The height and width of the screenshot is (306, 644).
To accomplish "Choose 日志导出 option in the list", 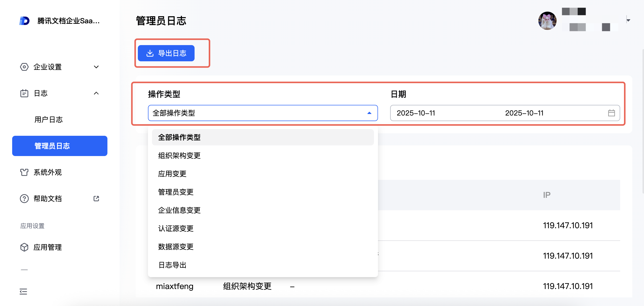I will click(172, 265).
